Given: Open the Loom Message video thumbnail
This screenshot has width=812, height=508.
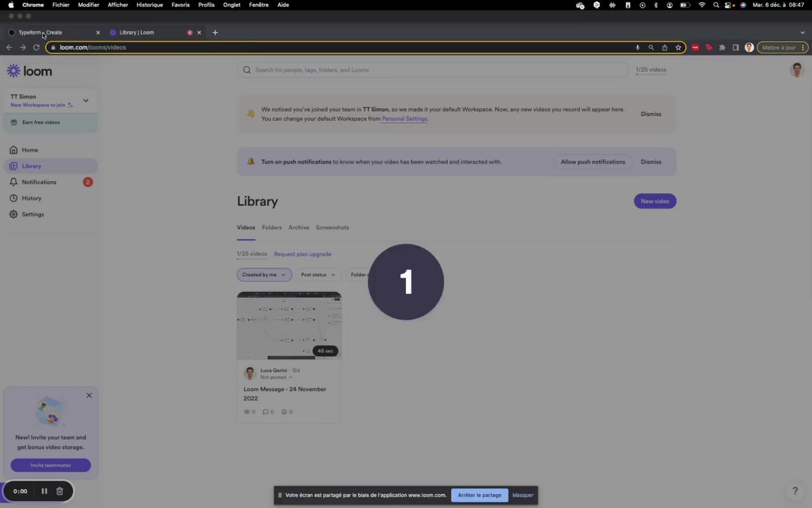Looking at the screenshot, I should point(289,326).
